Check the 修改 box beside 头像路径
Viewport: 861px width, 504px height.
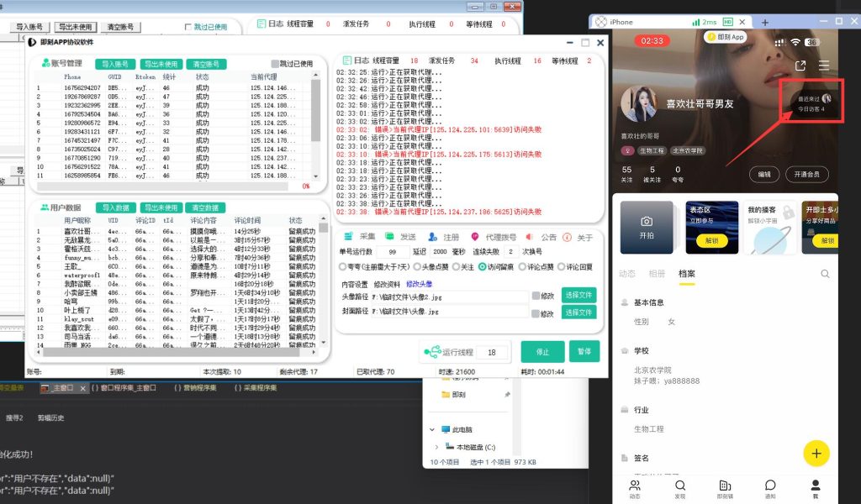coord(536,296)
